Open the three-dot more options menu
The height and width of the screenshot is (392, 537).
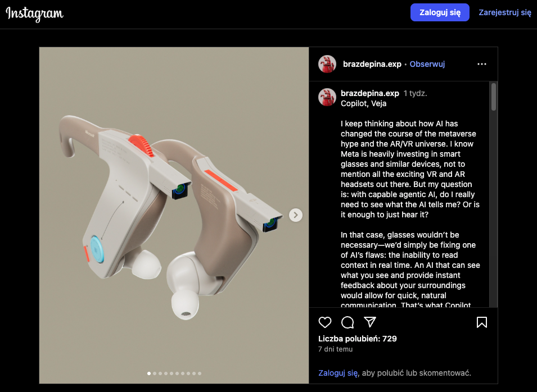[x=482, y=64]
